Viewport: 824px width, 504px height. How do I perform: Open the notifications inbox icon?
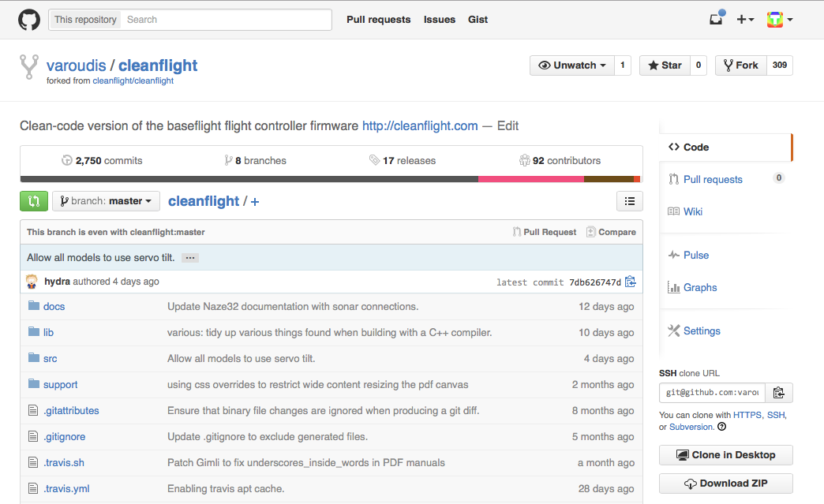717,19
